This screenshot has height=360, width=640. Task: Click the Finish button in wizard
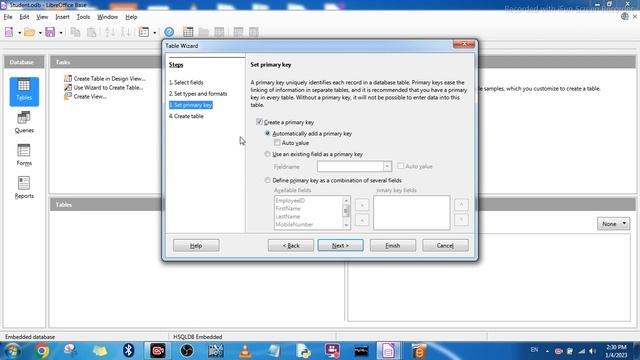coord(393,246)
